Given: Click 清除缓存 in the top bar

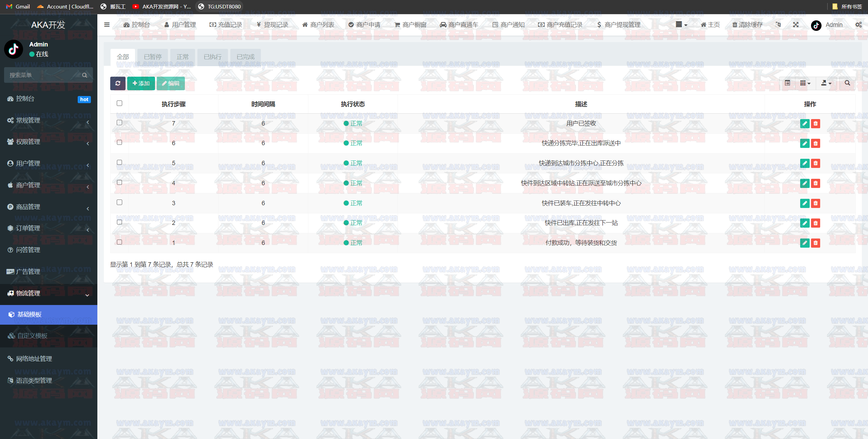Looking at the screenshot, I should pyautogui.click(x=747, y=25).
